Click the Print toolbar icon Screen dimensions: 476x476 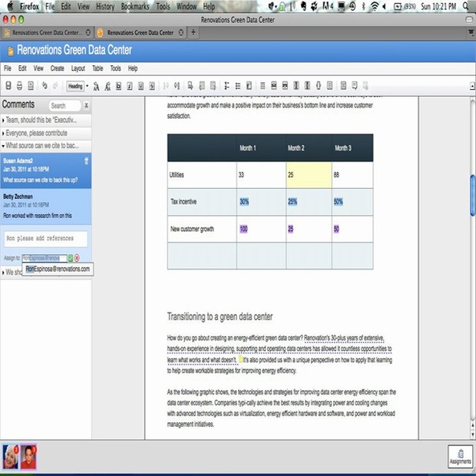[19, 86]
